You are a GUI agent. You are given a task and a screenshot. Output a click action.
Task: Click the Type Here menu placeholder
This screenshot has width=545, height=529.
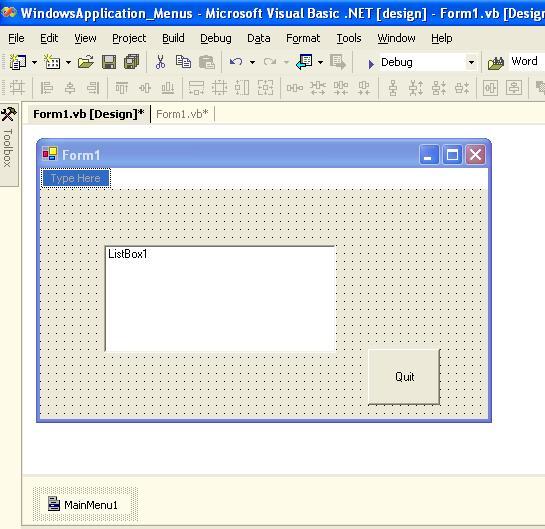click(x=76, y=178)
